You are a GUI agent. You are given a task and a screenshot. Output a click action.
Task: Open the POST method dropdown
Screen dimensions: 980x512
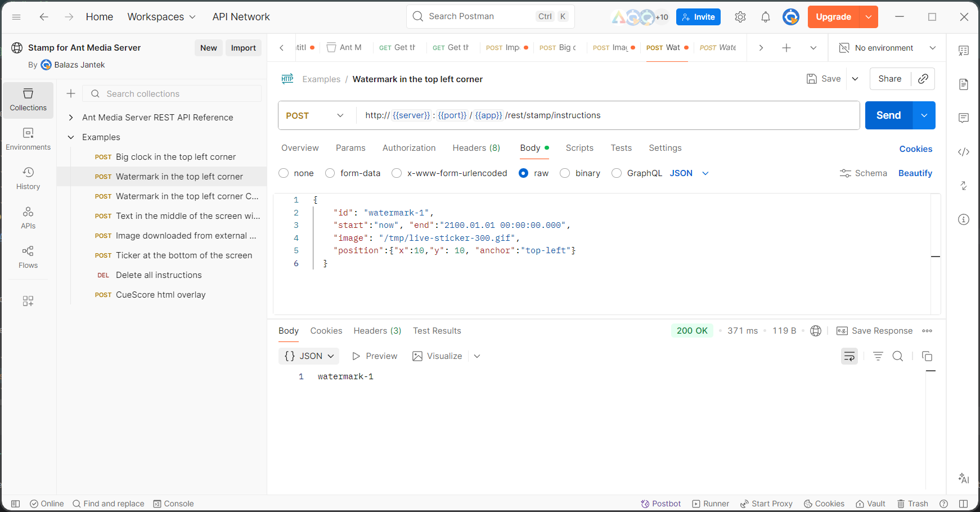coord(315,115)
